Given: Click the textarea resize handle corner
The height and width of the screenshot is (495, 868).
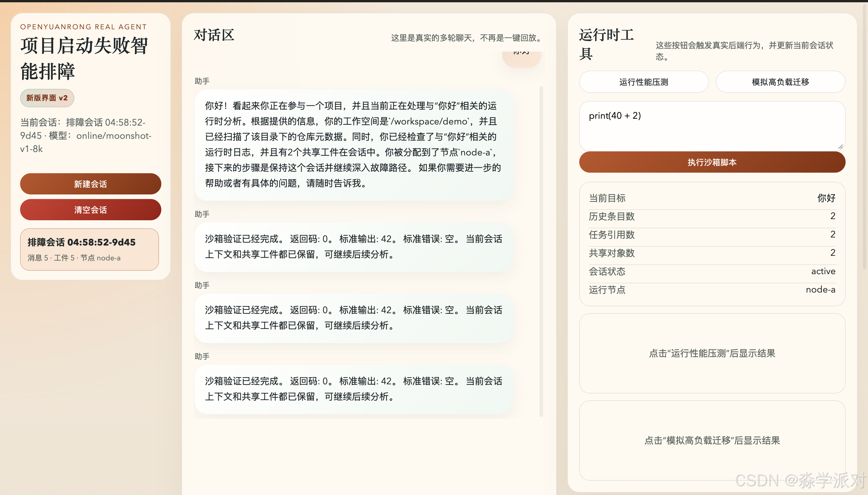Looking at the screenshot, I should point(840,147).
